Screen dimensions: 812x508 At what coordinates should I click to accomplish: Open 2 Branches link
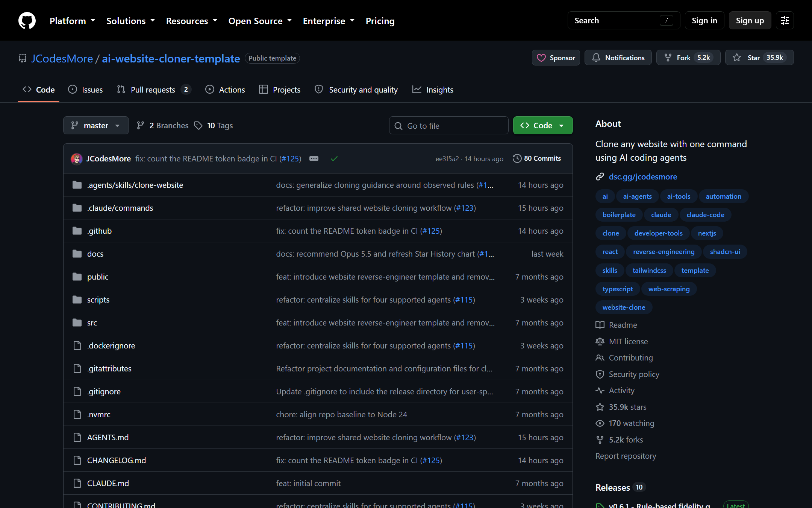click(x=162, y=126)
